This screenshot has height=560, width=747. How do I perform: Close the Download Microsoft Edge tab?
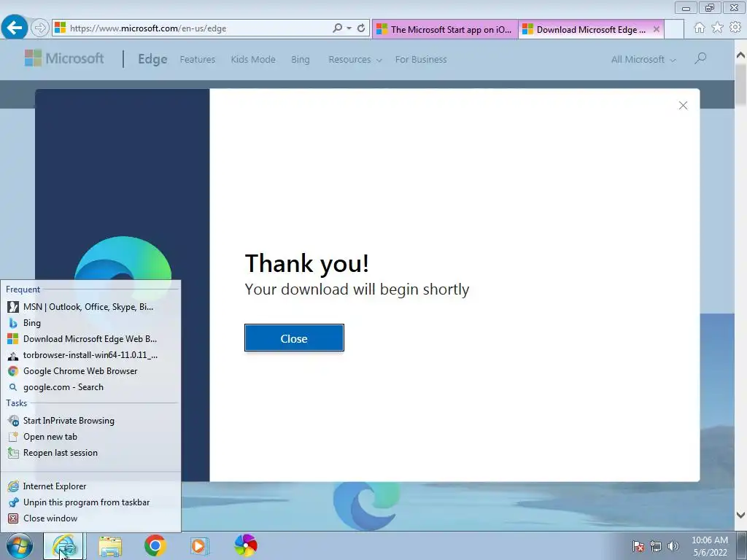coord(656,29)
